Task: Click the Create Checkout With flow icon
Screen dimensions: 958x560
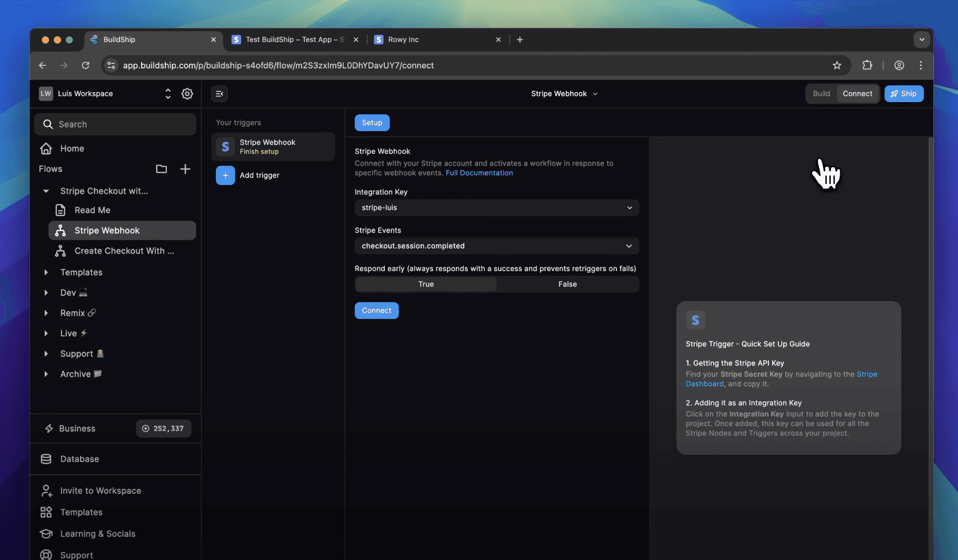Action: click(x=61, y=251)
